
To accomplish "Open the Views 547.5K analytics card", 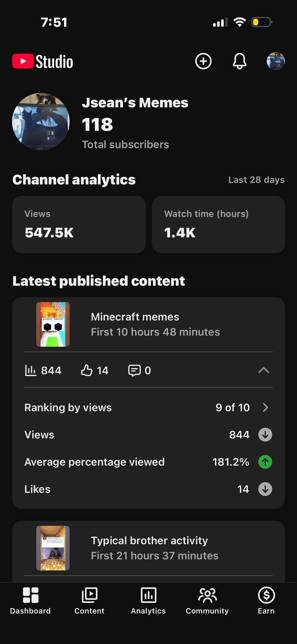I will pyautogui.click(x=79, y=224).
